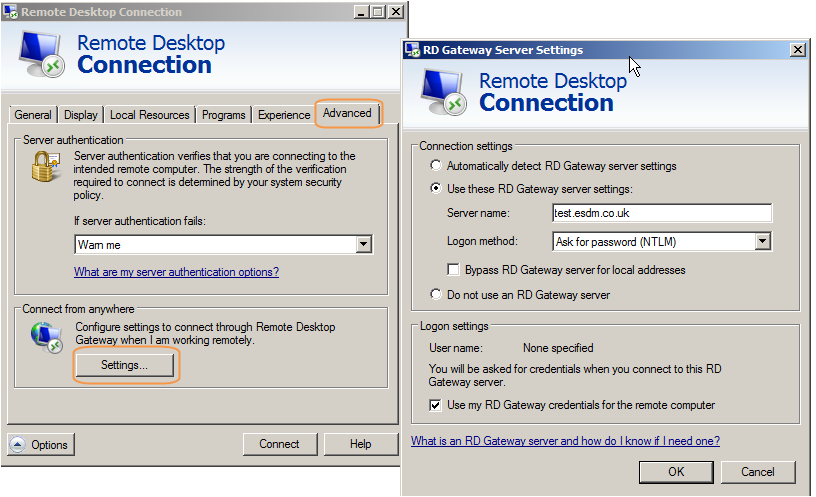Click the 'Connection settings' group label

click(466, 146)
